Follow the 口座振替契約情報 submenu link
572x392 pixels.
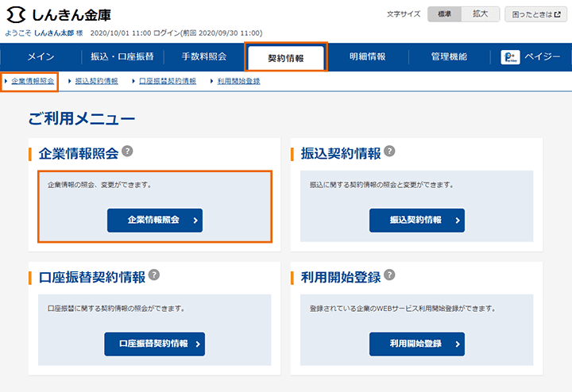(167, 81)
